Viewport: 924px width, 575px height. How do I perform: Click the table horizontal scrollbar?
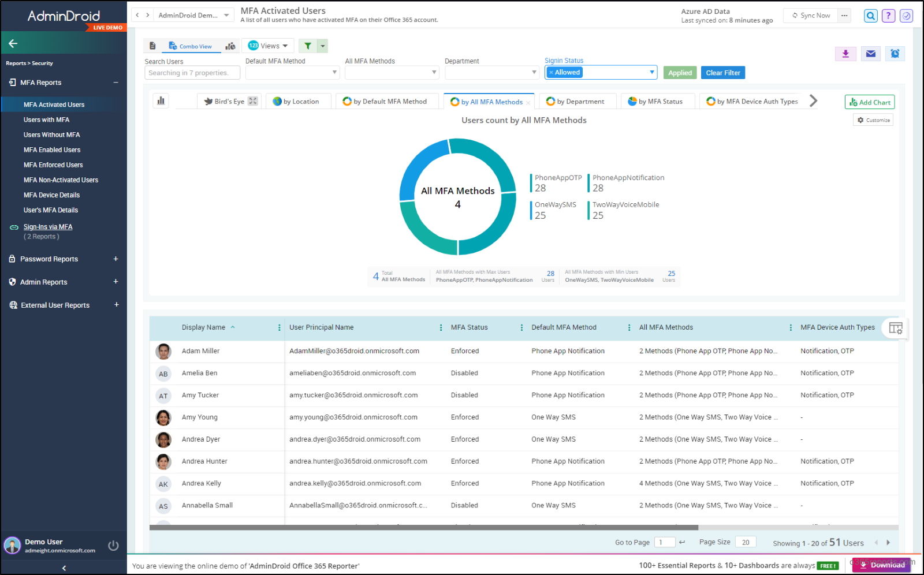tap(424, 528)
